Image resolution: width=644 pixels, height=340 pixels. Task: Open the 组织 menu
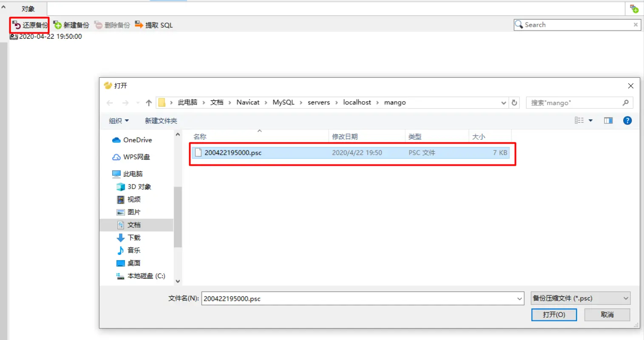[x=119, y=121]
